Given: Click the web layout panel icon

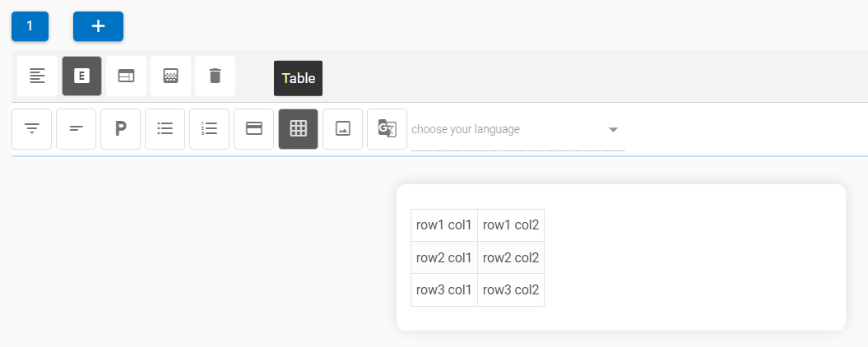Looking at the screenshot, I should click(126, 76).
